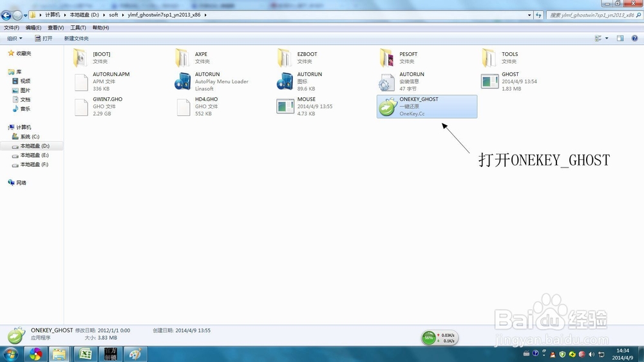The height and width of the screenshot is (362, 644).
Task: Click the Forward navigation arrow
Action: point(17,15)
